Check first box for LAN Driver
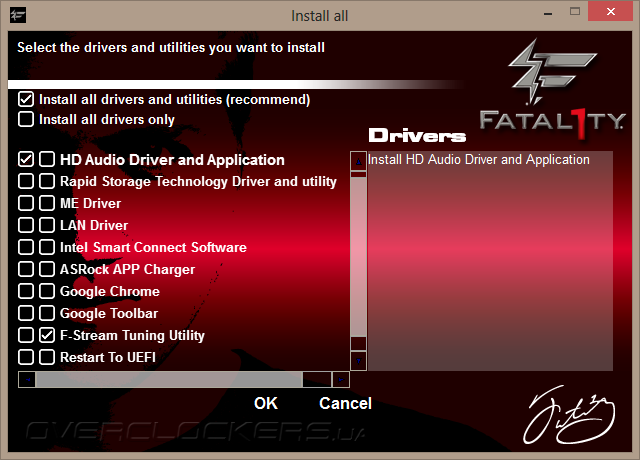Viewport: 640px width, 460px height. tap(26, 225)
